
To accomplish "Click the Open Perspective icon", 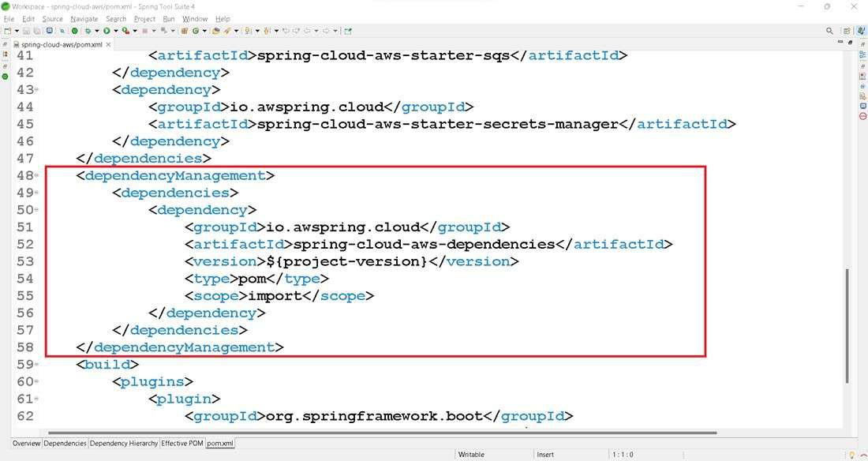I will click(847, 31).
